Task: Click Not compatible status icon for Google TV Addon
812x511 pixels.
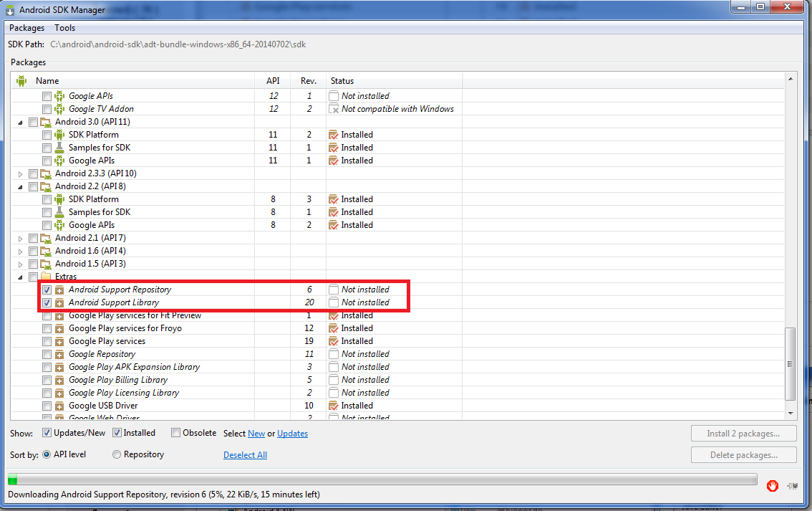Action: [x=334, y=109]
